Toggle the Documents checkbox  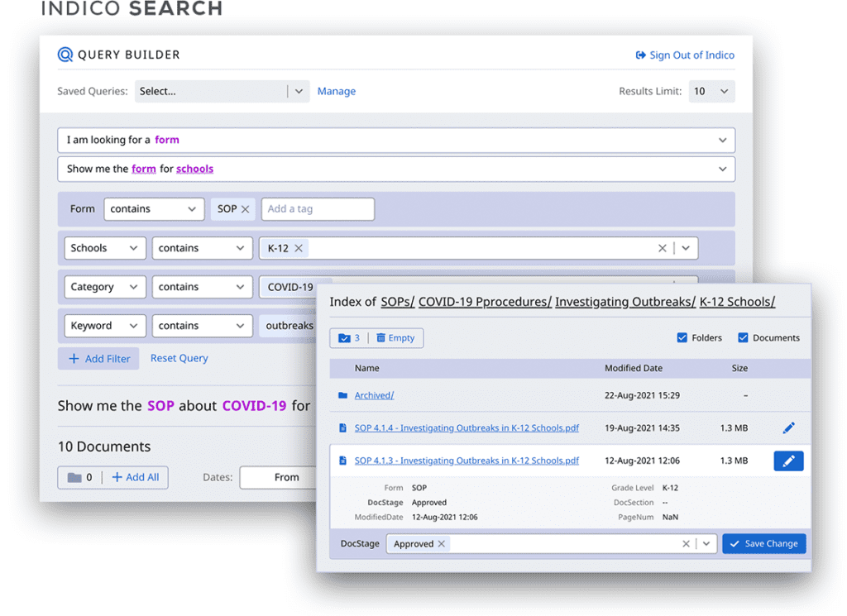[x=743, y=338]
